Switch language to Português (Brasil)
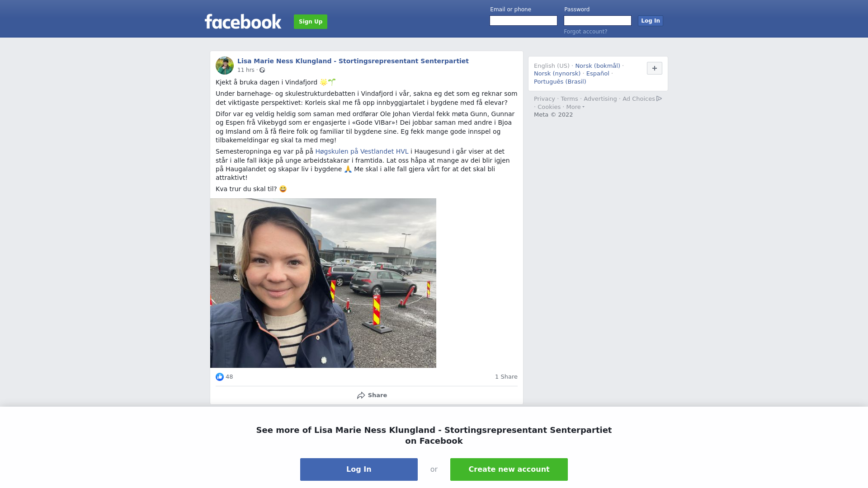The height and width of the screenshot is (488, 868). point(560,82)
